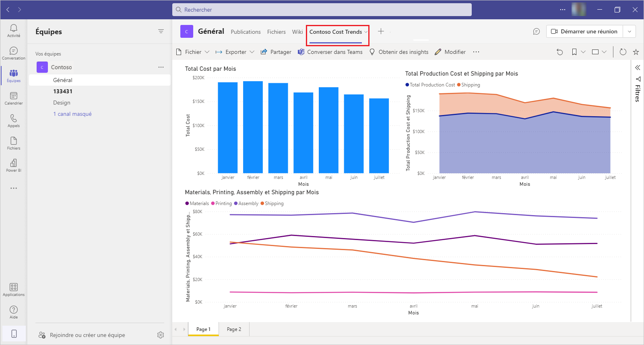
Task: Reset report to default icon
Action: (x=560, y=52)
